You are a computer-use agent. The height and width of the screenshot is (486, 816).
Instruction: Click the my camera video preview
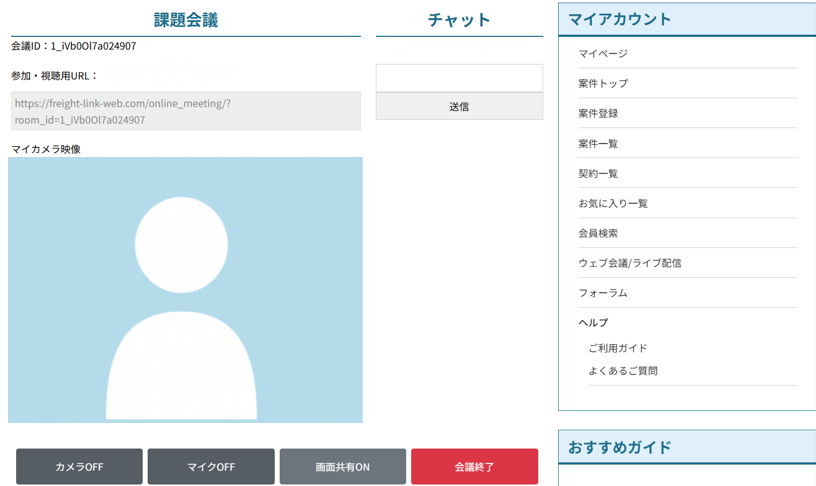pyautogui.click(x=185, y=289)
